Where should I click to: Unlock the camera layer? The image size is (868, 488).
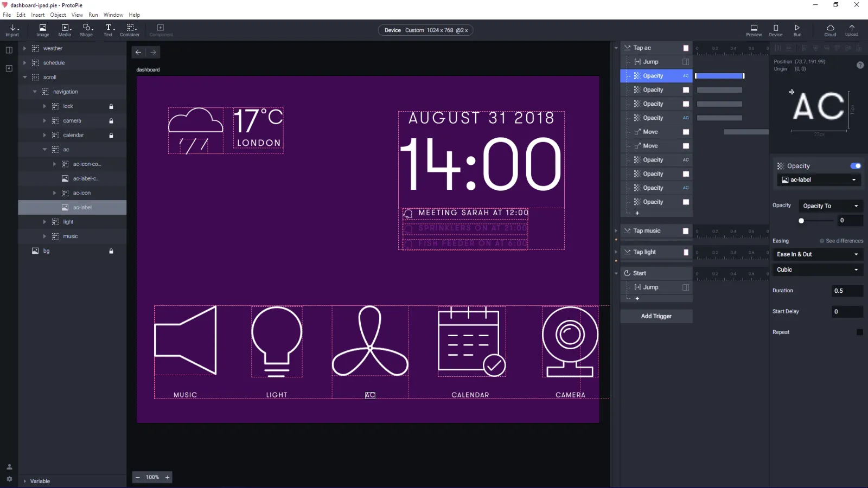[111, 121]
